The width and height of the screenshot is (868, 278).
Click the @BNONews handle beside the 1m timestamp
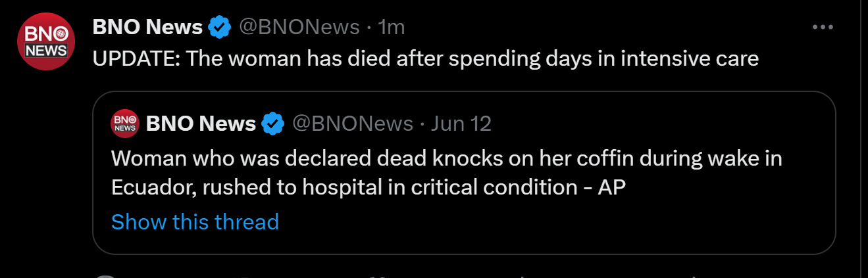coord(299,27)
